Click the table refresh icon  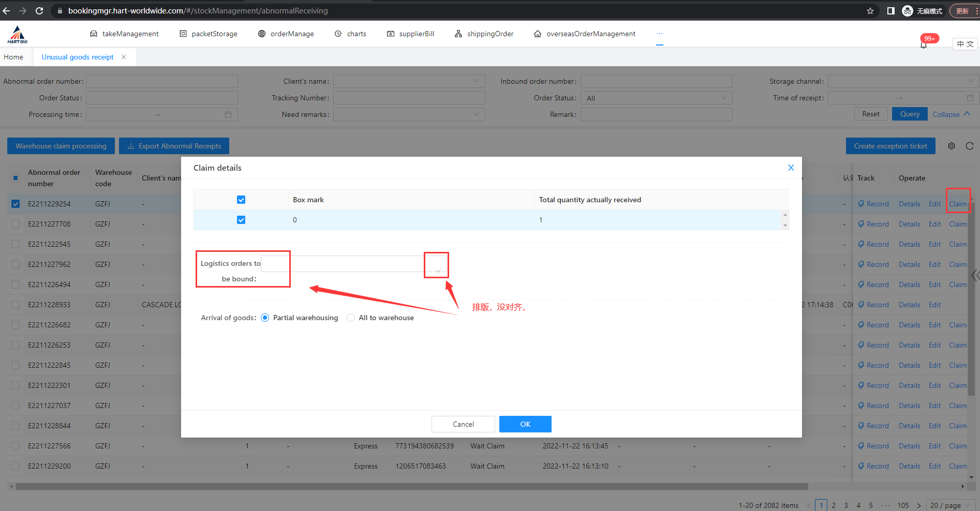[970, 146]
